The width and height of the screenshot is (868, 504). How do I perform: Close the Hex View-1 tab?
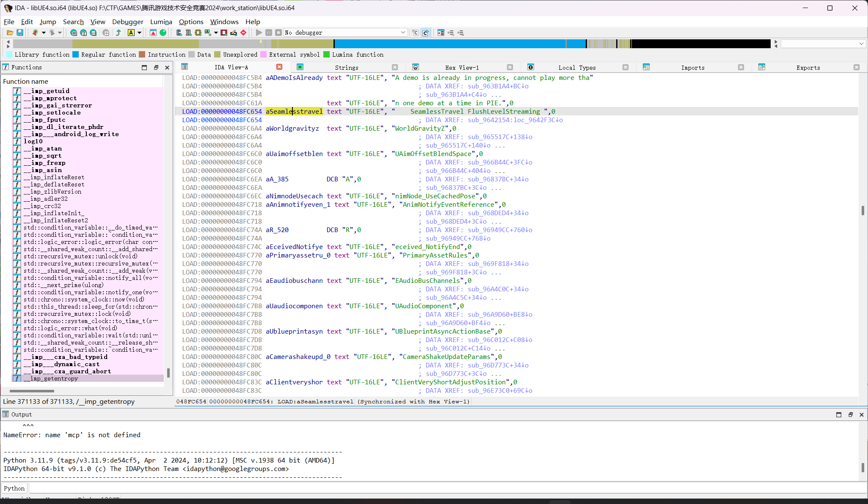coord(510,67)
